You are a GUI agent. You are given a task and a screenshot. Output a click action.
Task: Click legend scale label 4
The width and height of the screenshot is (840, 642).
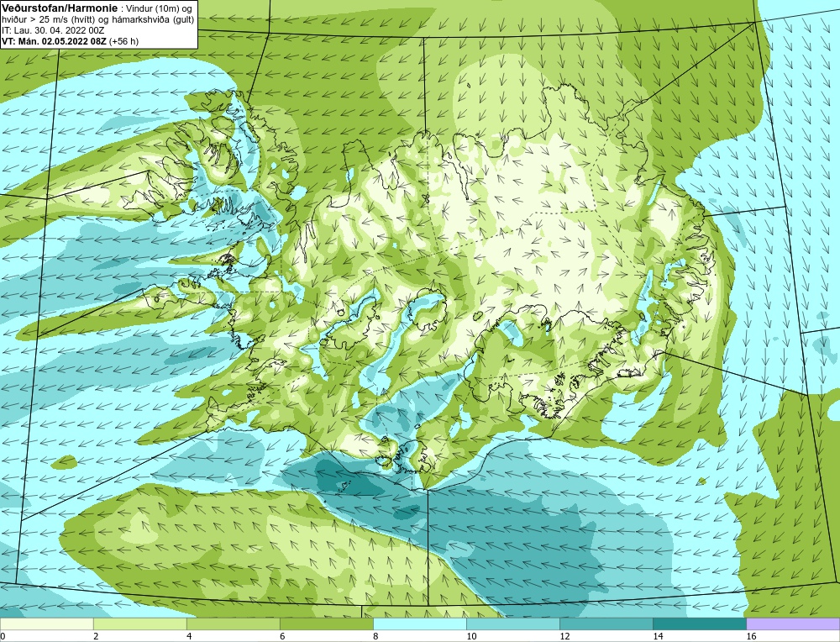point(189,636)
